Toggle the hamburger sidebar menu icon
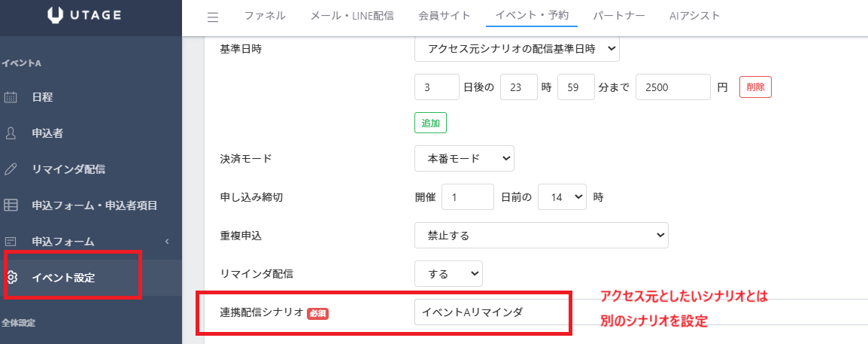This screenshot has width=868, height=344. (x=212, y=17)
